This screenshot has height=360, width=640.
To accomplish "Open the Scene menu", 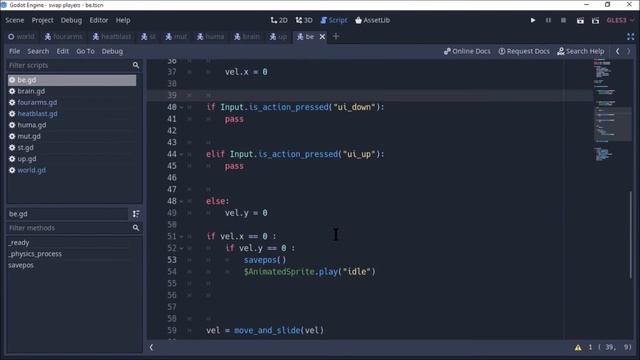I will tap(15, 20).
